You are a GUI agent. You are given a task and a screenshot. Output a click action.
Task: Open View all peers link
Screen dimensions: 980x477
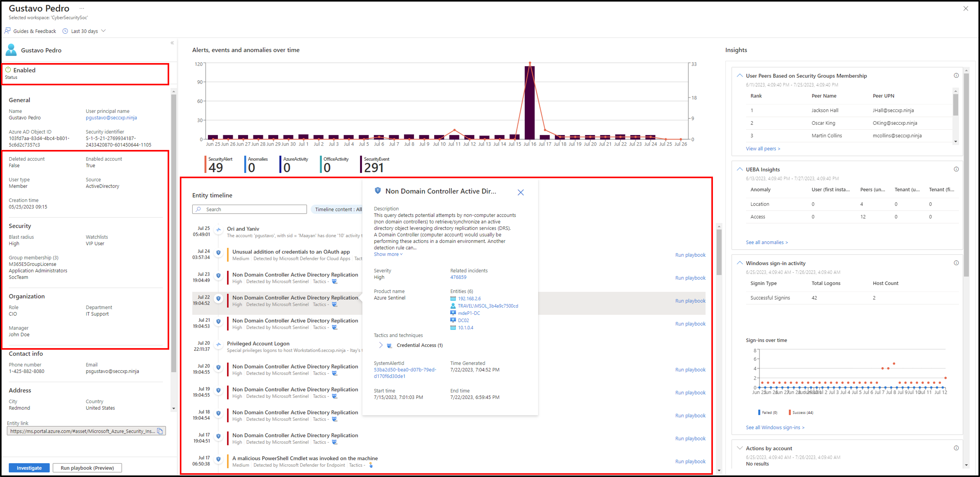tap(763, 148)
